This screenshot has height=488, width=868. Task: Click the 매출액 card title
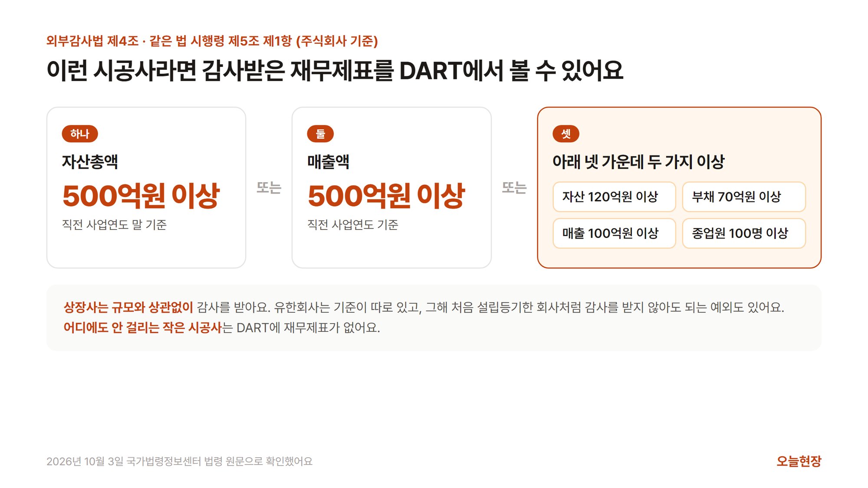coord(328,162)
